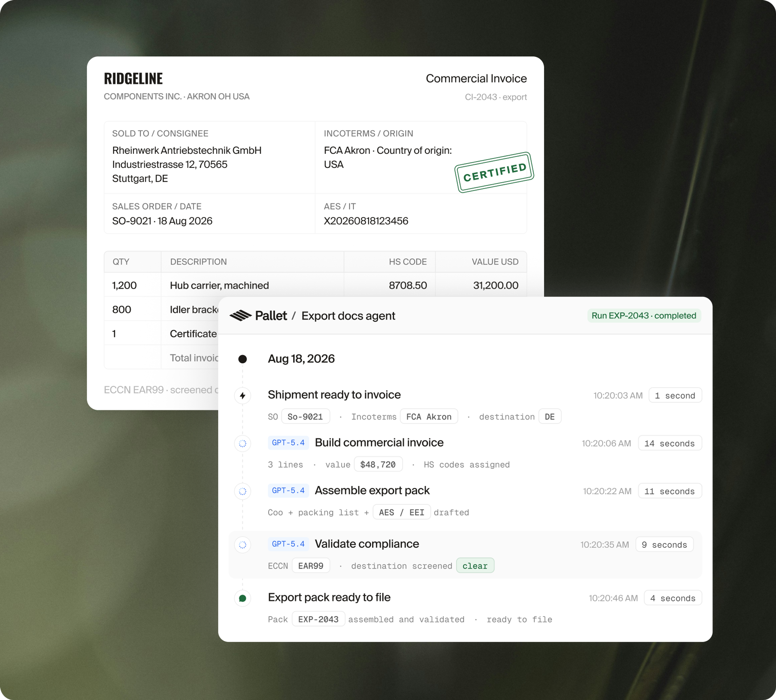Open the Build commercial invoice step title
Image resolution: width=776 pixels, height=700 pixels.
pyautogui.click(x=379, y=443)
